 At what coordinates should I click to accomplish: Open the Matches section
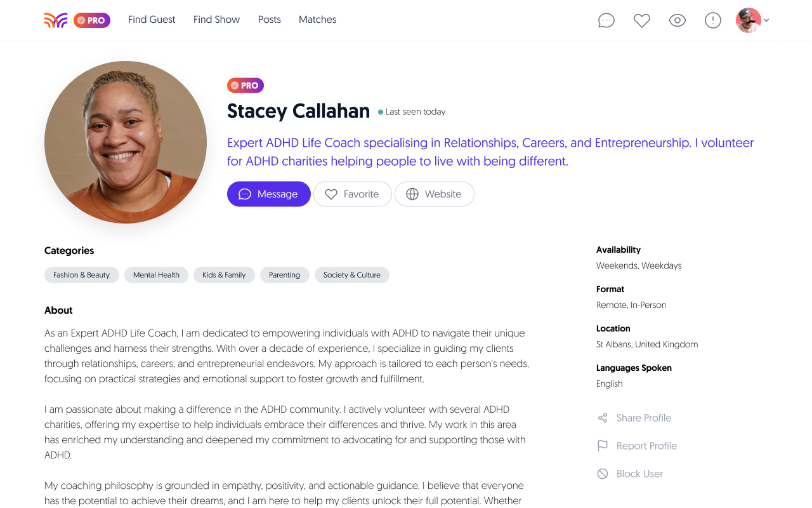coord(318,20)
